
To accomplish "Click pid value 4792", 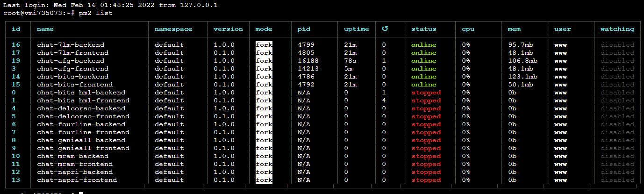I will (306, 85).
